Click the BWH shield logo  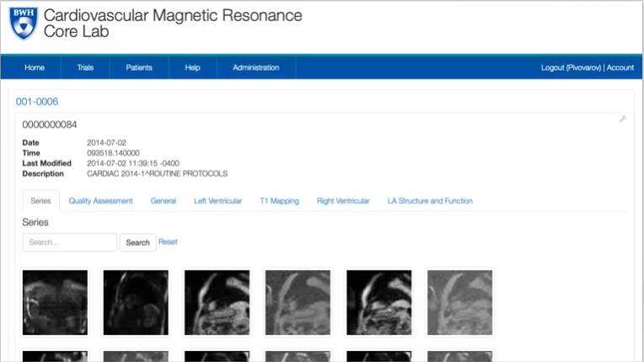(x=24, y=24)
